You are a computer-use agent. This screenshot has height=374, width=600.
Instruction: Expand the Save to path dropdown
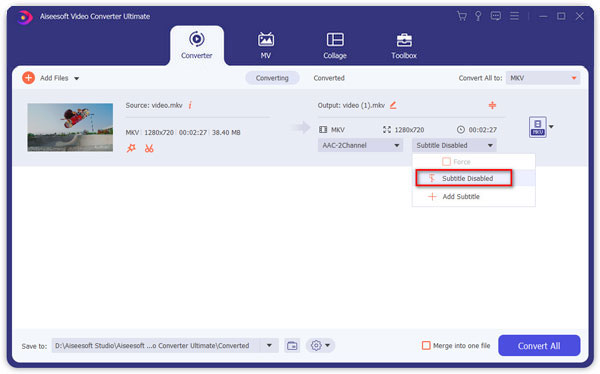click(269, 346)
